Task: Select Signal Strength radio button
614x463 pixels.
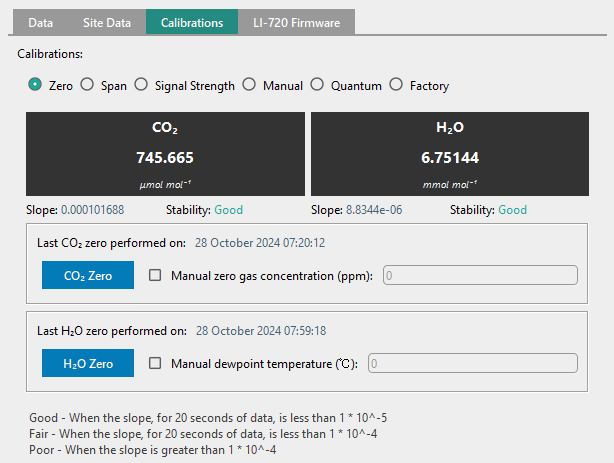Action: 141,85
